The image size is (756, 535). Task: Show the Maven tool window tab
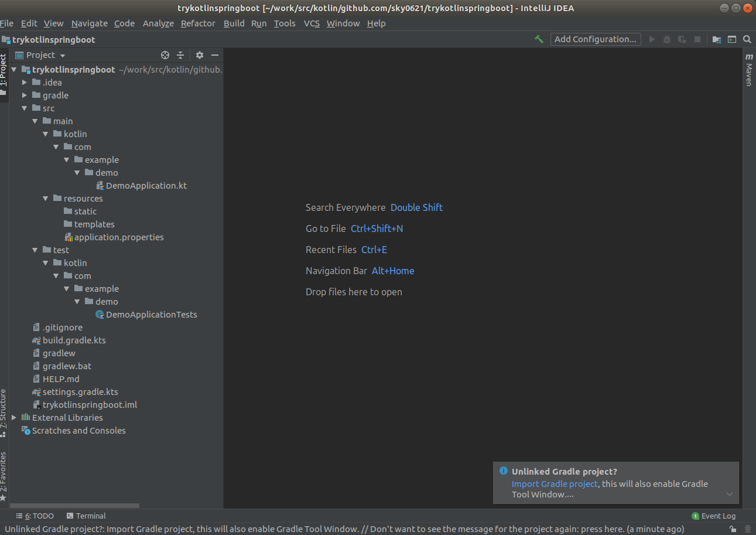(x=750, y=69)
